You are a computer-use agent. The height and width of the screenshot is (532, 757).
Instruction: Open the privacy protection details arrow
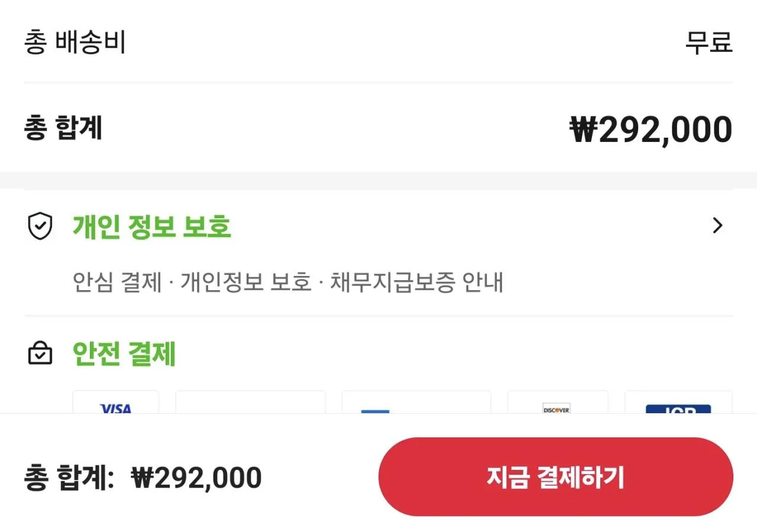coord(717,225)
